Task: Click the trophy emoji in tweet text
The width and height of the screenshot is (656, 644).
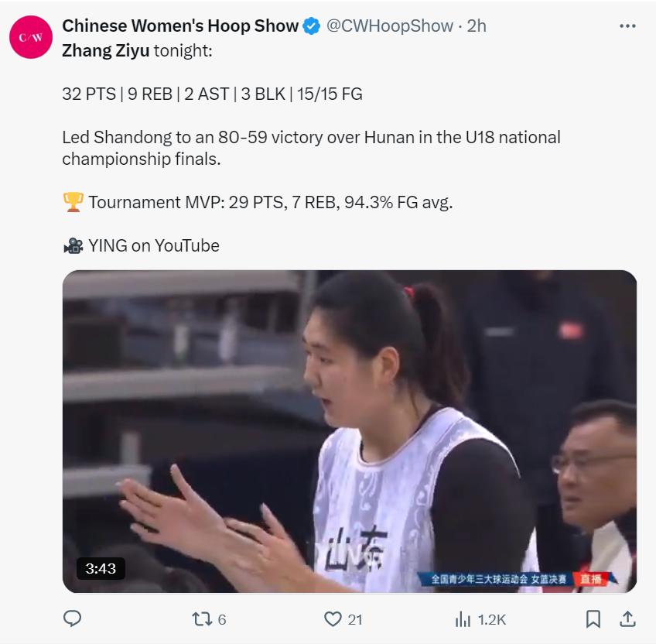Action: (73, 202)
